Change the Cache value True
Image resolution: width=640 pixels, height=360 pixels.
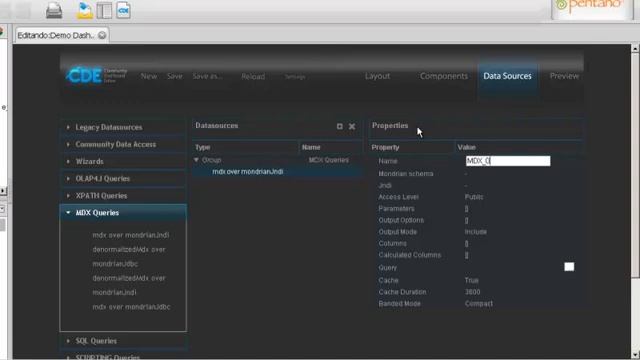click(471, 280)
